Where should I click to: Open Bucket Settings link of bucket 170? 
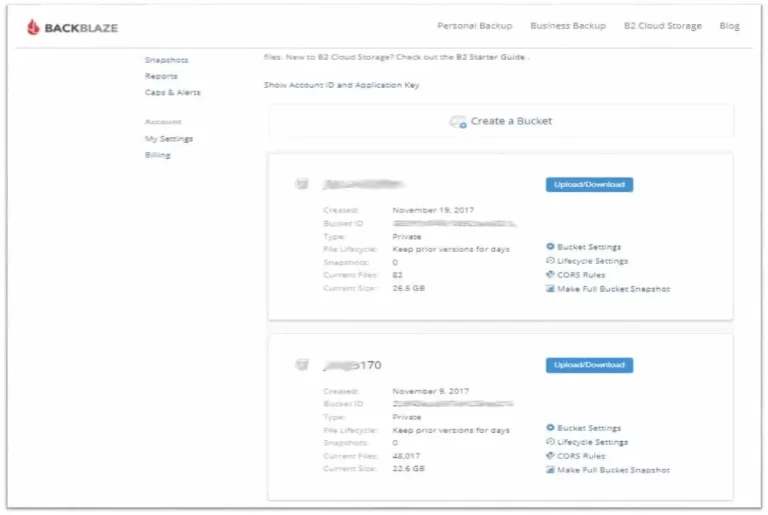(x=589, y=428)
